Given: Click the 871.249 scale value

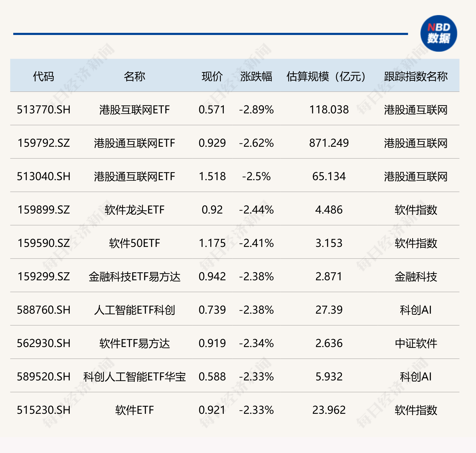Looking at the screenshot, I should click(x=329, y=143).
